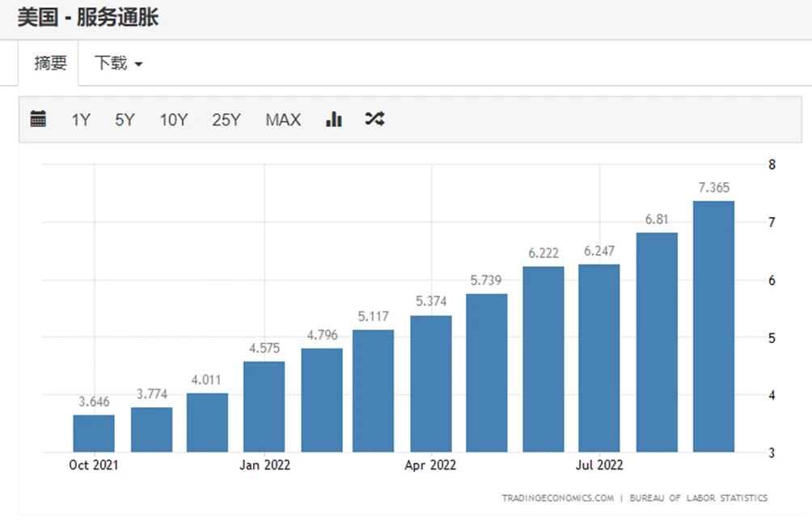This screenshot has height=522, width=812.
Task: Click the 7.365 highest bar
Action: [713, 326]
